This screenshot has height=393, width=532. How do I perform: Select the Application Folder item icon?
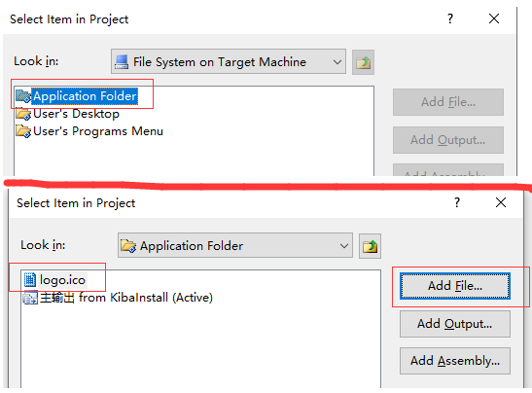pyautogui.click(x=23, y=96)
